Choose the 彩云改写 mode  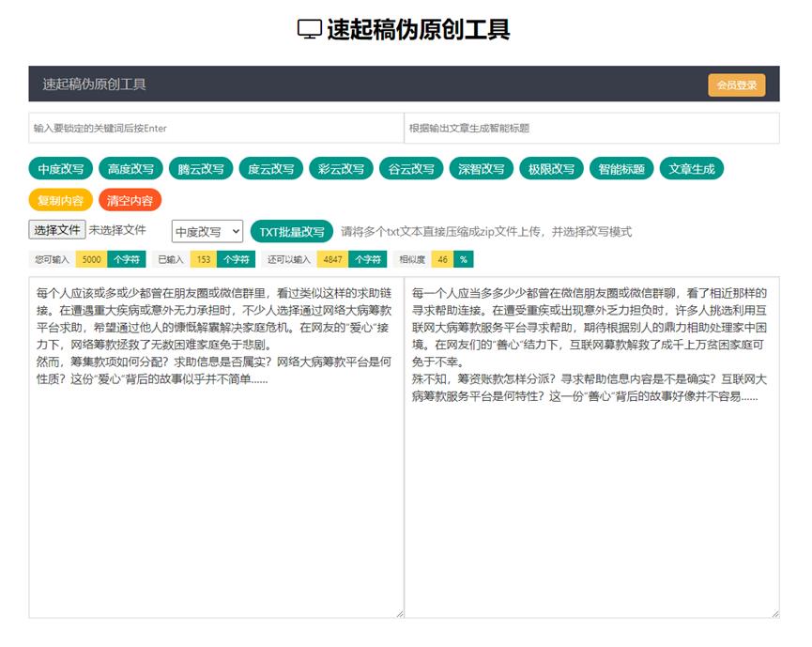pos(340,169)
